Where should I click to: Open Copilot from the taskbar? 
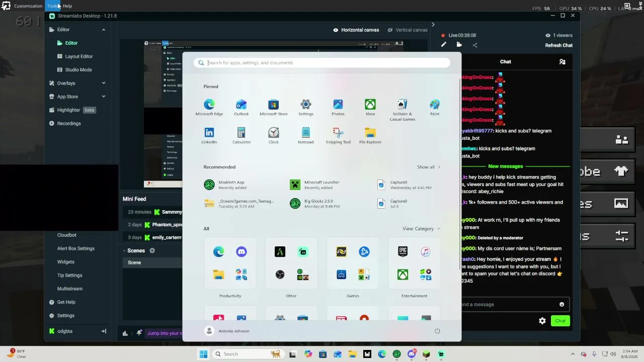click(x=308, y=354)
